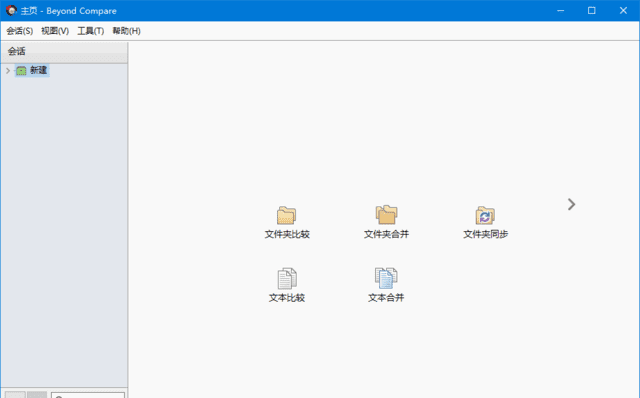The image size is (640, 398).
Task: Click the 会话 panel header
Action: tap(64, 51)
